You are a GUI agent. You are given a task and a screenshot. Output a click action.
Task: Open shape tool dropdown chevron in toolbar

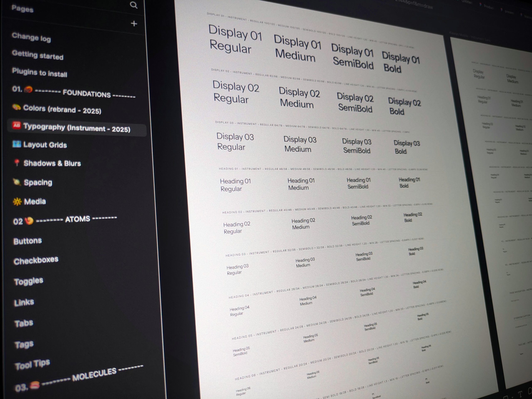(x=512, y=397)
